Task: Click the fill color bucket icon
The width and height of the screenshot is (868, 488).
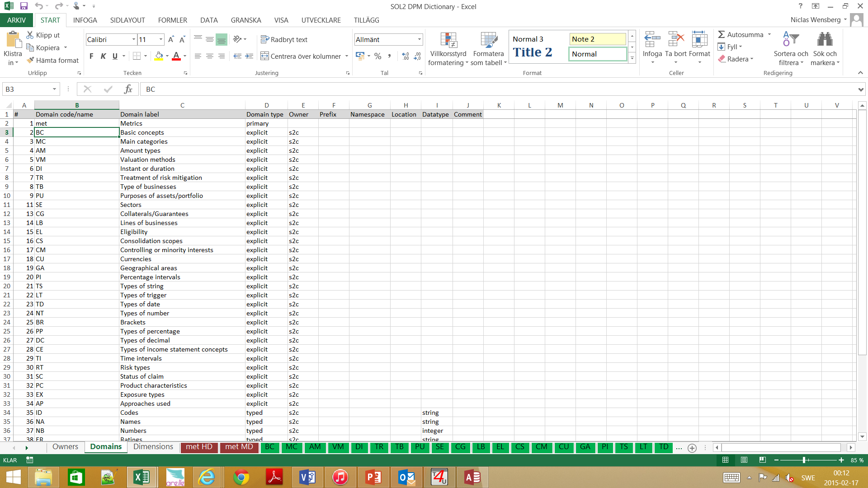Action: coord(159,56)
